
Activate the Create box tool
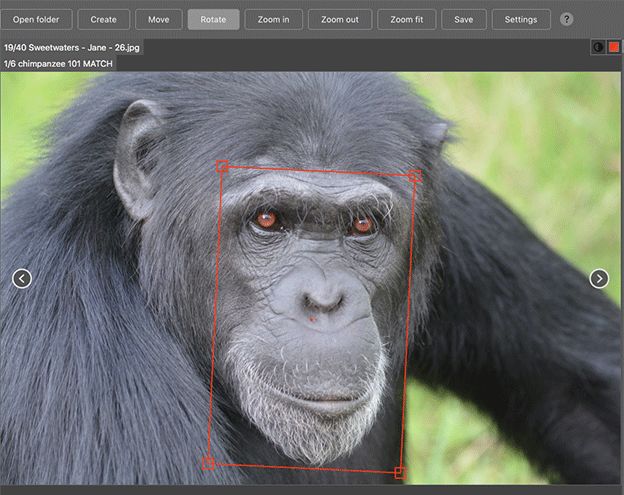click(103, 19)
